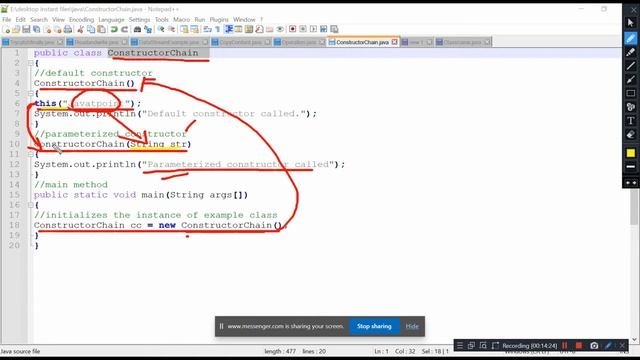Select the highlighter marker tool
The width and height of the screenshot is (640, 360).
(x=631, y=52)
